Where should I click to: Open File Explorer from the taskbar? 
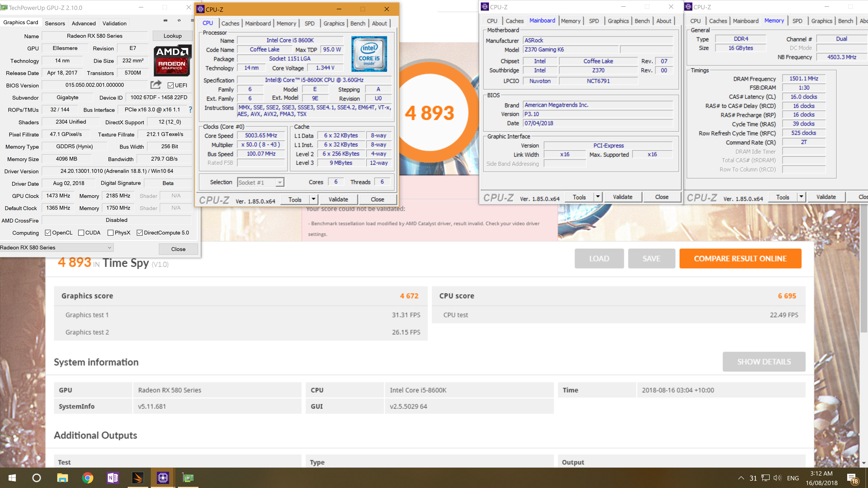[x=62, y=478]
